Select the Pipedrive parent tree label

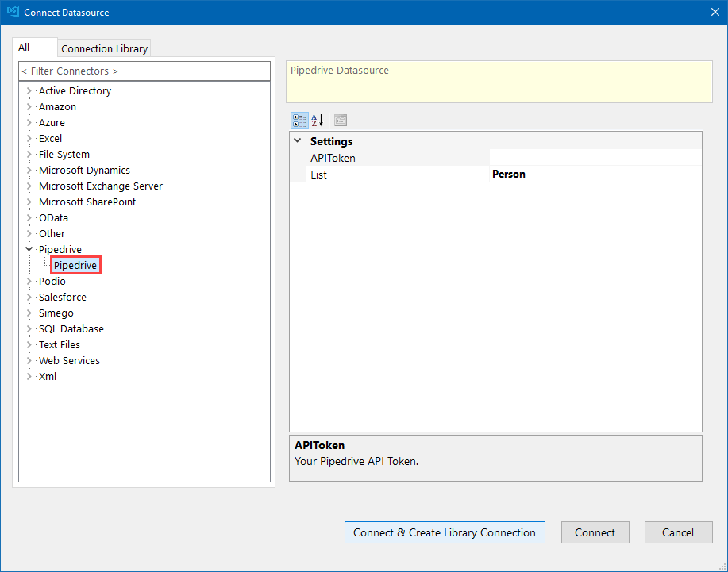pos(60,250)
